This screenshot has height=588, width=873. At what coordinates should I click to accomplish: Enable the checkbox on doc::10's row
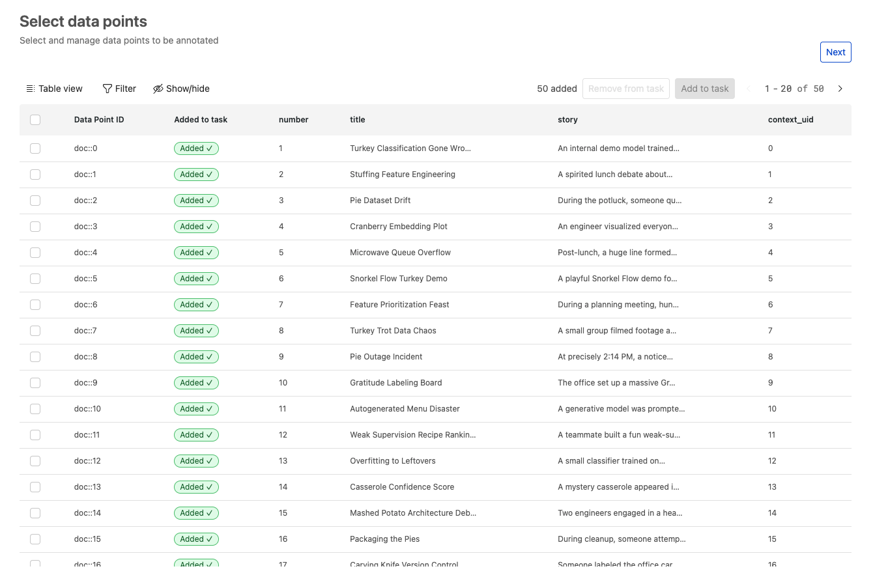click(35, 408)
